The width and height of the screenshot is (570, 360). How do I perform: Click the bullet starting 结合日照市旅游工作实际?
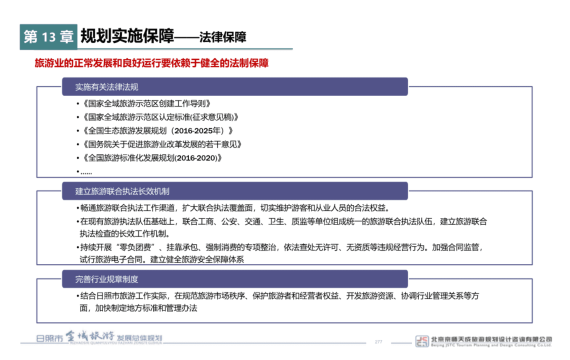278,302
